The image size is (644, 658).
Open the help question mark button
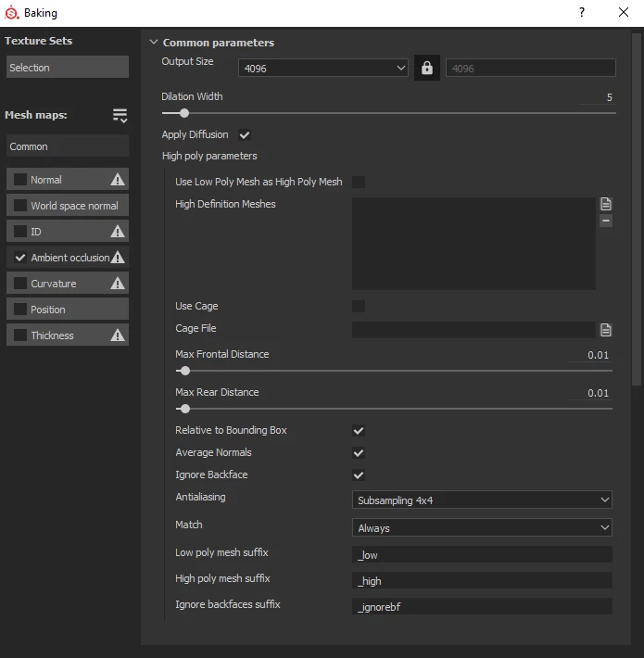tap(582, 12)
